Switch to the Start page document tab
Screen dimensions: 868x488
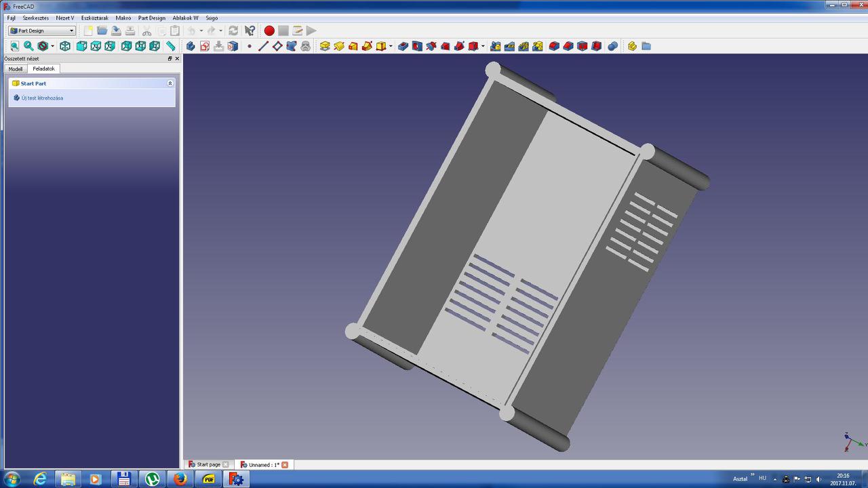click(x=208, y=465)
